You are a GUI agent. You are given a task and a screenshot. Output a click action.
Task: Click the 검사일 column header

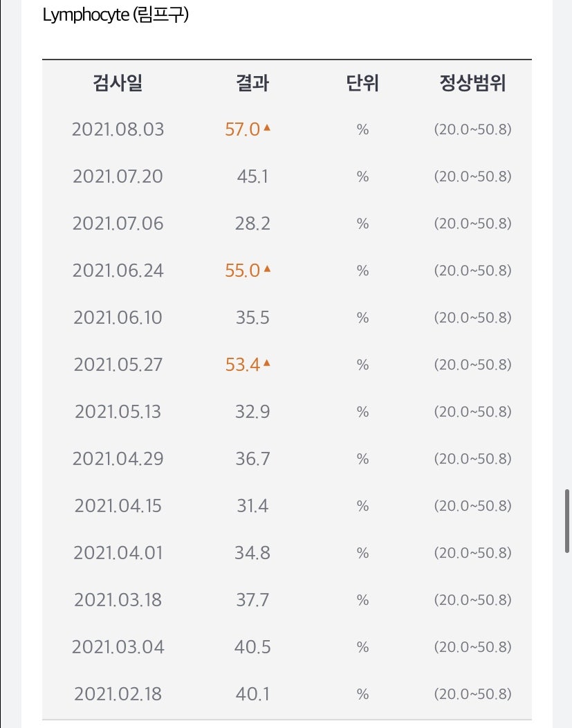(x=118, y=83)
